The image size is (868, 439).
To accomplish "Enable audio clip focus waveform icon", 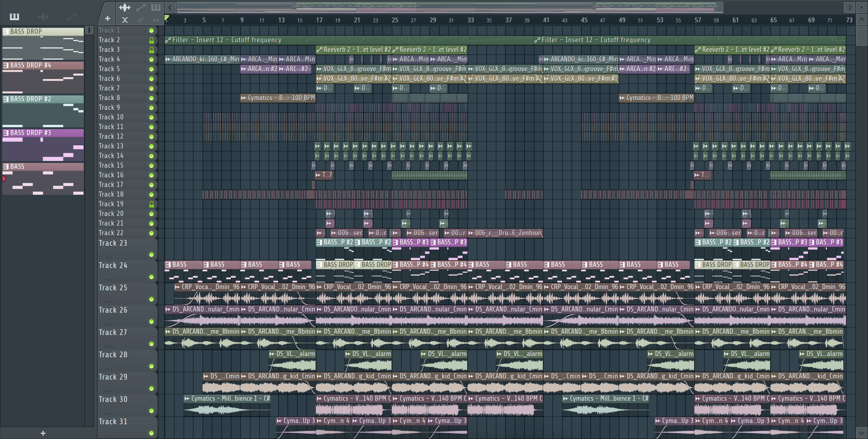I will click(125, 7).
